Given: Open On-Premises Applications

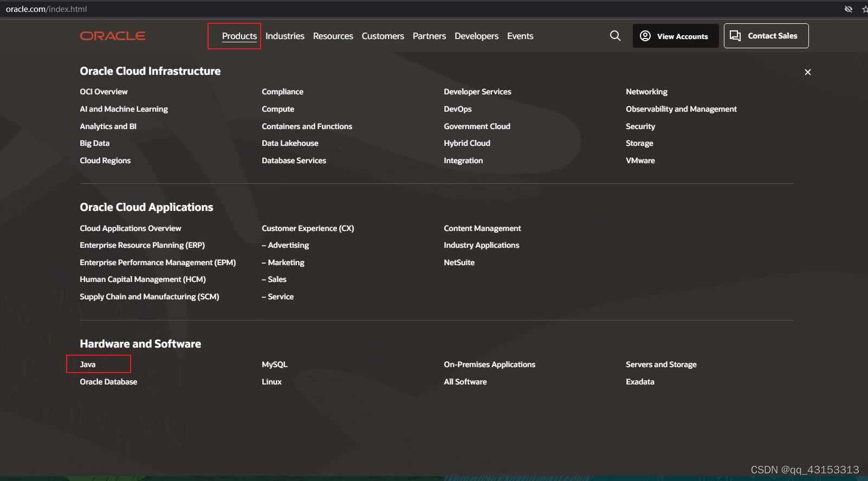Looking at the screenshot, I should tap(489, 364).
